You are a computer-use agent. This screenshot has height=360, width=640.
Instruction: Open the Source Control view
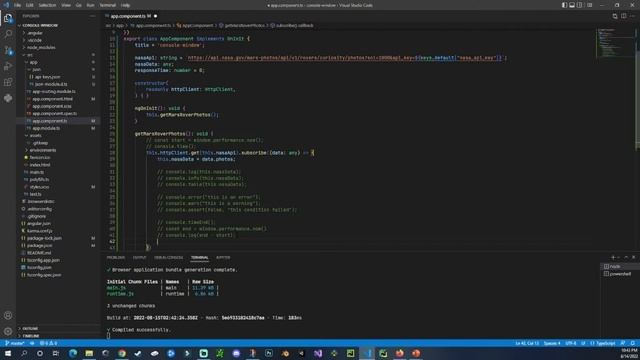[8, 50]
